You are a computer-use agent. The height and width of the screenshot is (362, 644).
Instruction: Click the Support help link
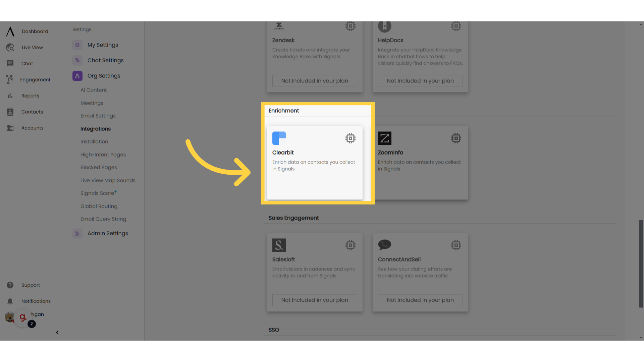pyautogui.click(x=31, y=285)
